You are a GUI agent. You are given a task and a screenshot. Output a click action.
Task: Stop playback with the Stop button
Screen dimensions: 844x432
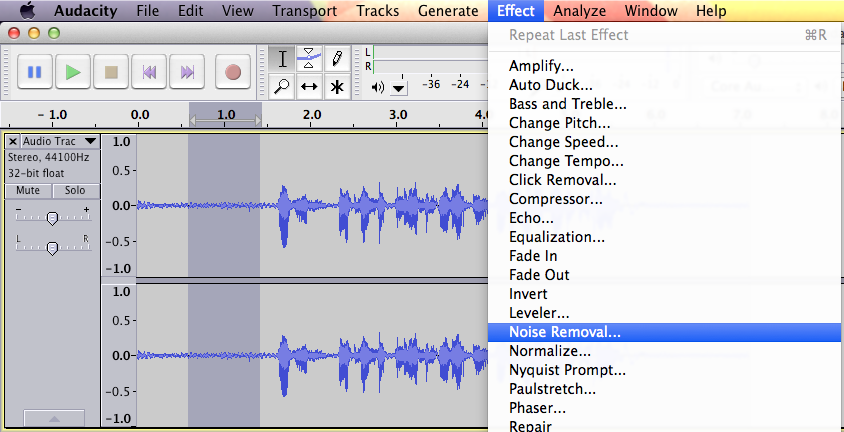[x=111, y=72]
